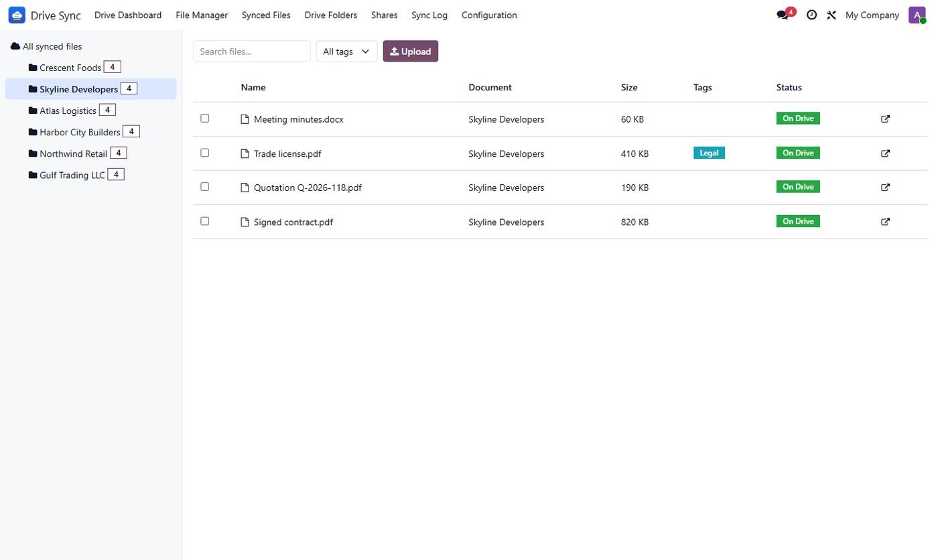
Task: Open the Drive Folders menu
Action: pyautogui.click(x=331, y=15)
